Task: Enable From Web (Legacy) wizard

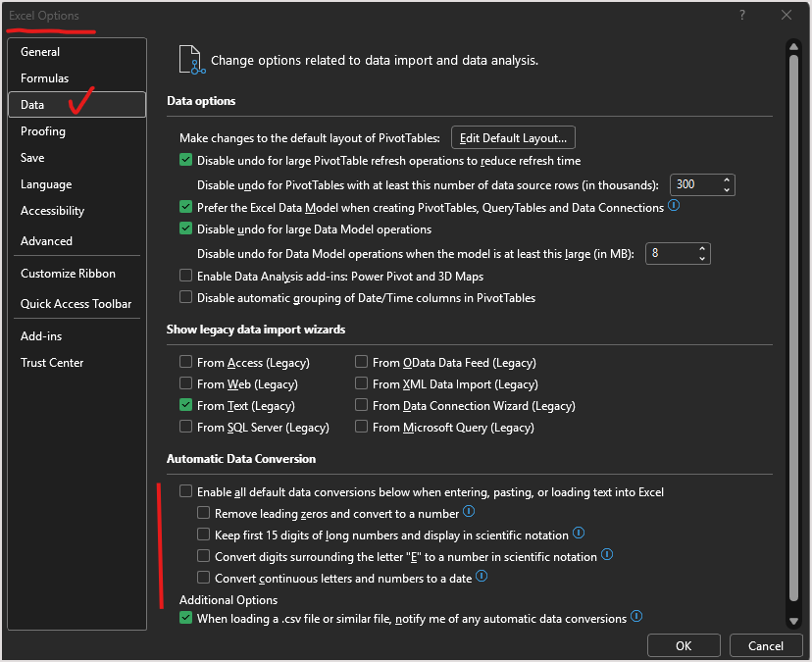Action: tap(186, 383)
